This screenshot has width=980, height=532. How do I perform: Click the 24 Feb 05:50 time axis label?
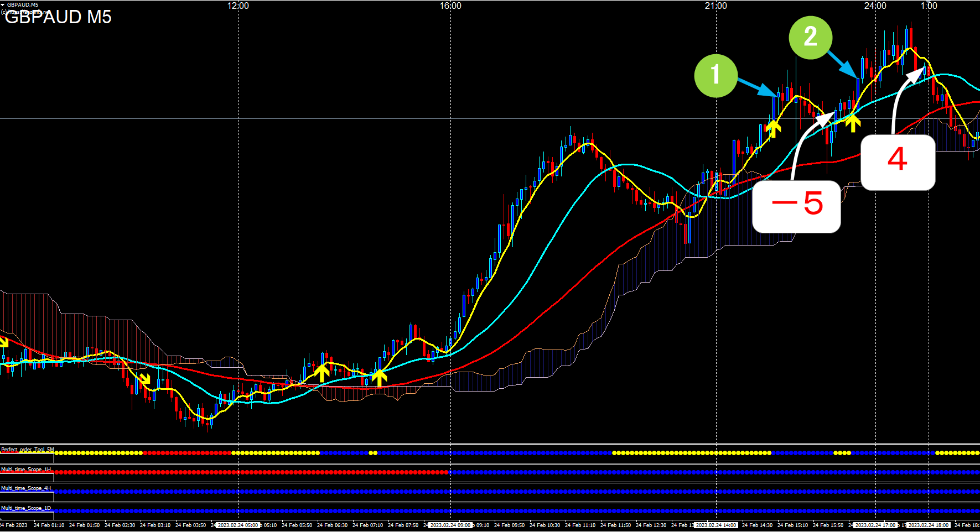pyautogui.click(x=297, y=525)
